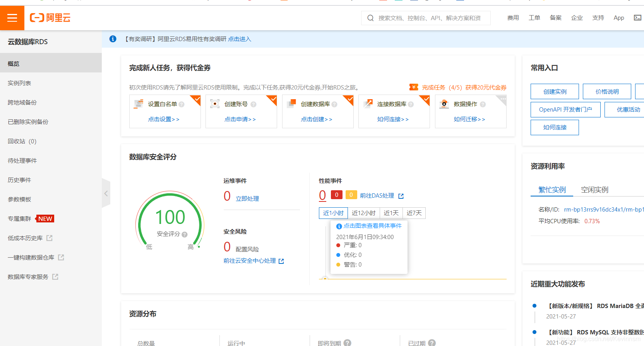Click the 设置白名单 task icon
This screenshot has width=644, height=346.
click(139, 104)
